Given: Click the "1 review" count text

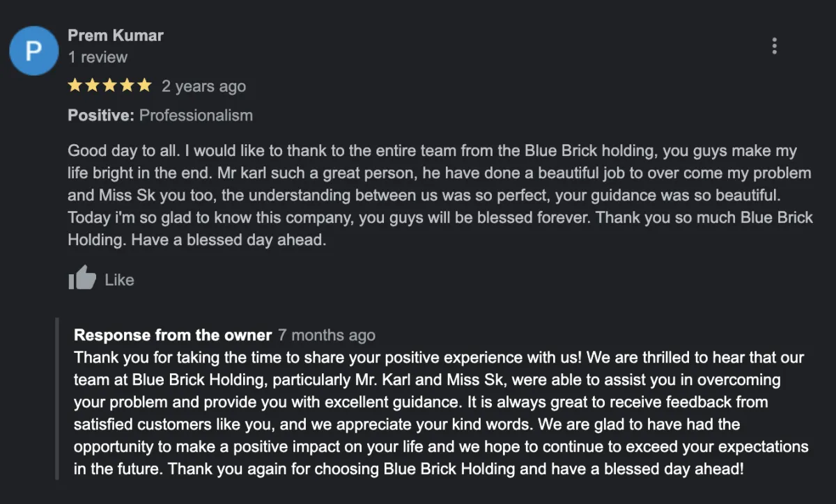Looking at the screenshot, I should [x=98, y=57].
